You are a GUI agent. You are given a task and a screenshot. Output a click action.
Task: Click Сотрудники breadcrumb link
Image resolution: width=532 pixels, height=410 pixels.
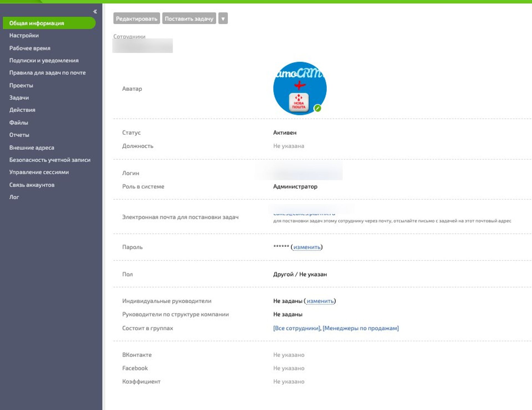(x=129, y=36)
